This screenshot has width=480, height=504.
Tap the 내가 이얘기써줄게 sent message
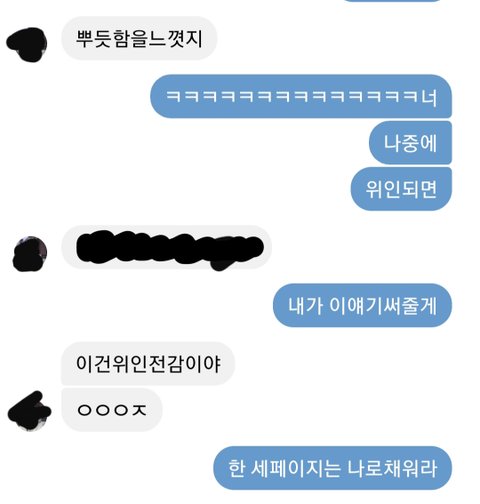tap(362, 305)
